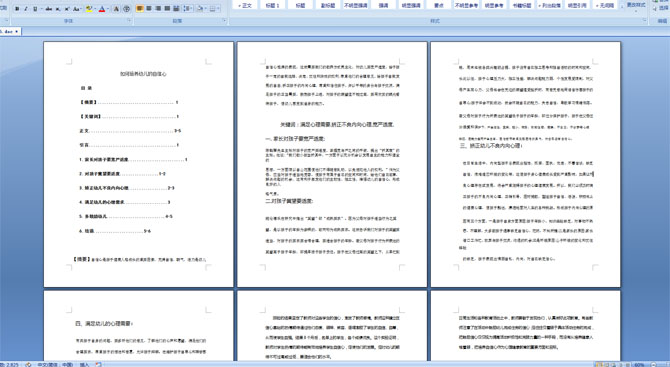
Task: Click the superscript icon
Action: [x=67, y=9]
